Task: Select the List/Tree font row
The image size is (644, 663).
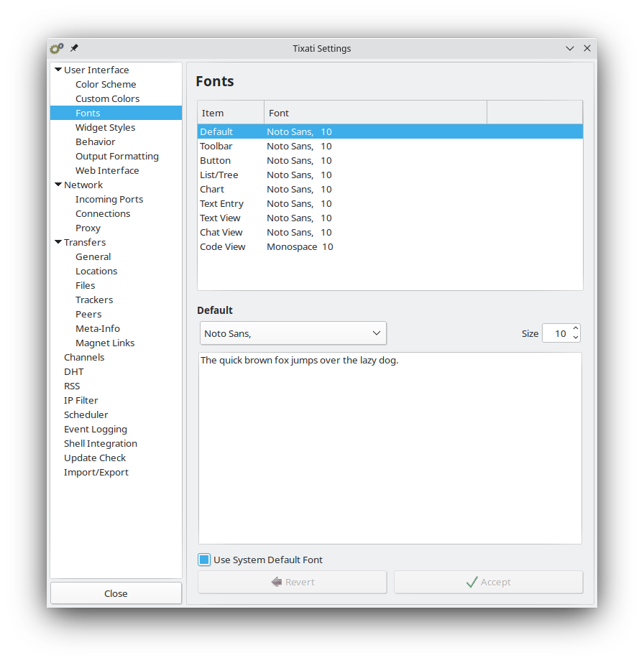Action: coord(390,175)
